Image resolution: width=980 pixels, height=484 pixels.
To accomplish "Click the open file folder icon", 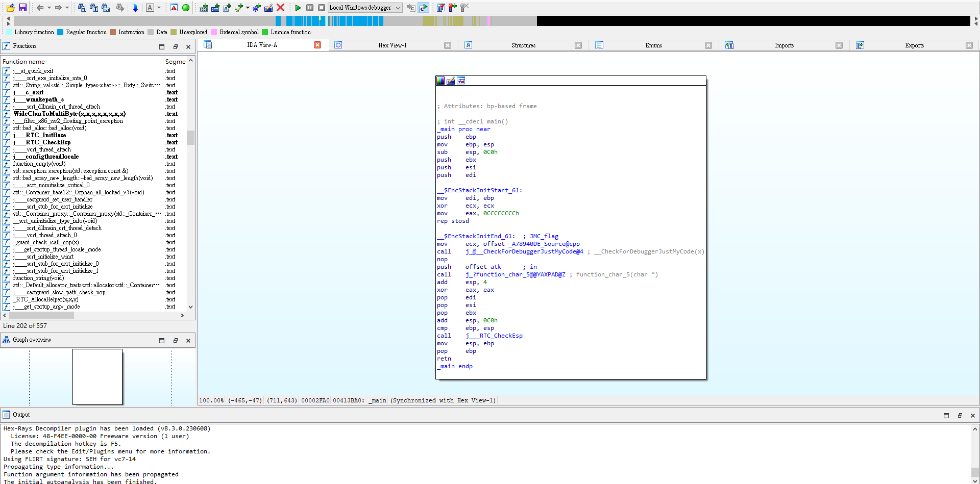I will pyautogui.click(x=10, y=8).
